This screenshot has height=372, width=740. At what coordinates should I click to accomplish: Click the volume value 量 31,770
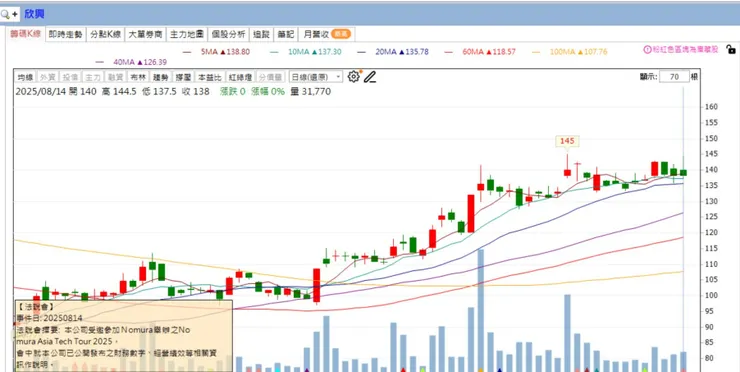(x=311, y=92)
